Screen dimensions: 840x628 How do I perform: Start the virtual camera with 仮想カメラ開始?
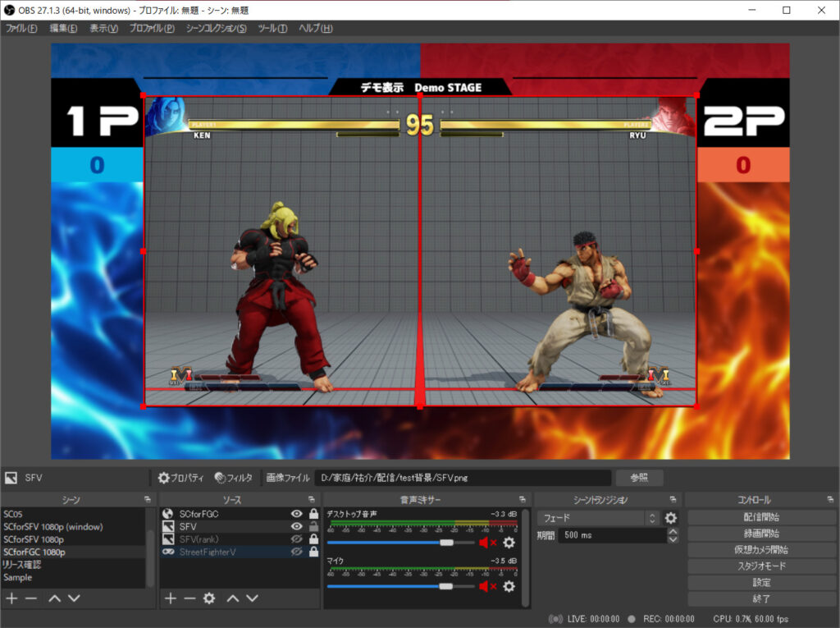[761, 550]
